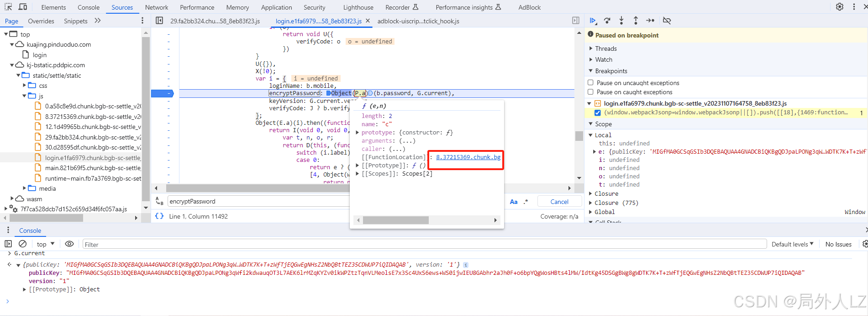Image resolution: width=868 pixels, height=316 pixels.
Task: Step over next function call
Action: pyautogui.click(x=607, y=21)
